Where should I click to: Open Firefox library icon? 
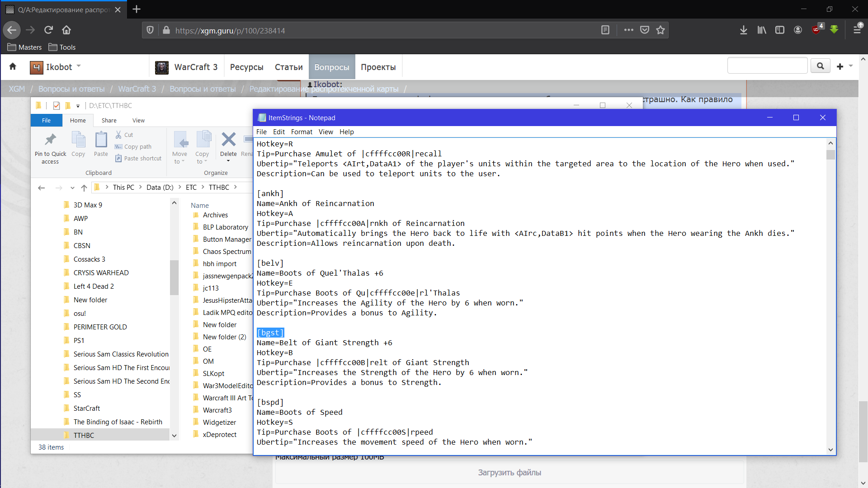762,30
